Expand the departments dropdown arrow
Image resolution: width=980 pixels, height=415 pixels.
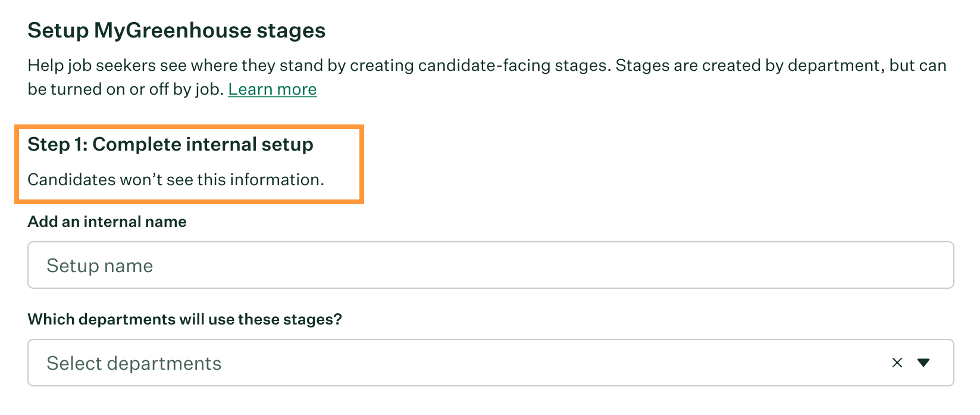[923, 363]
